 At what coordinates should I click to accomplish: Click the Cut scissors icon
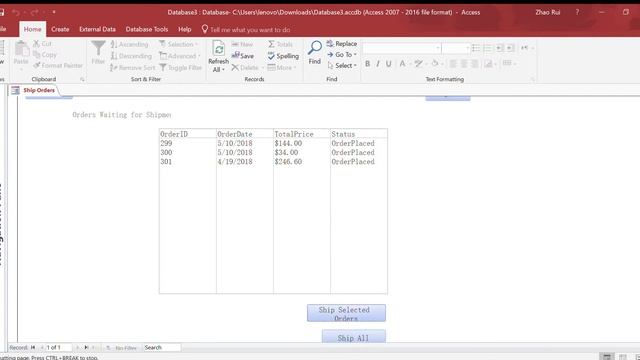click(36, 44)
